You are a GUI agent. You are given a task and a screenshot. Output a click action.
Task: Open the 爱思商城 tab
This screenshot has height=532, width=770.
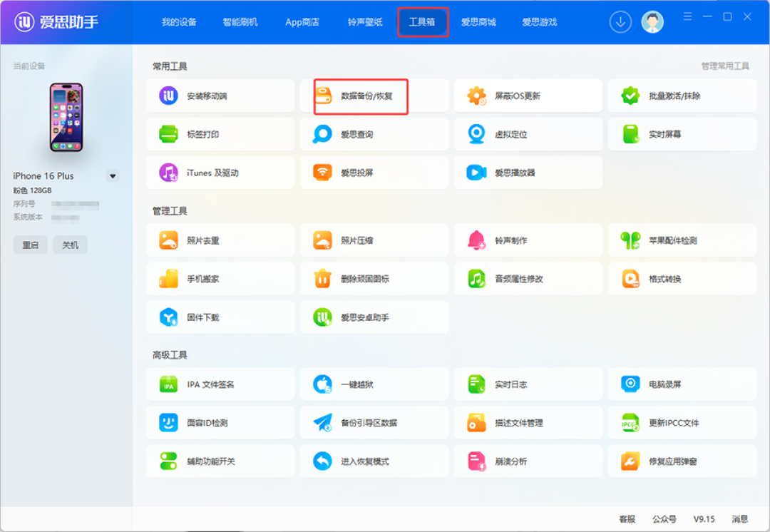tap(478, 22)
